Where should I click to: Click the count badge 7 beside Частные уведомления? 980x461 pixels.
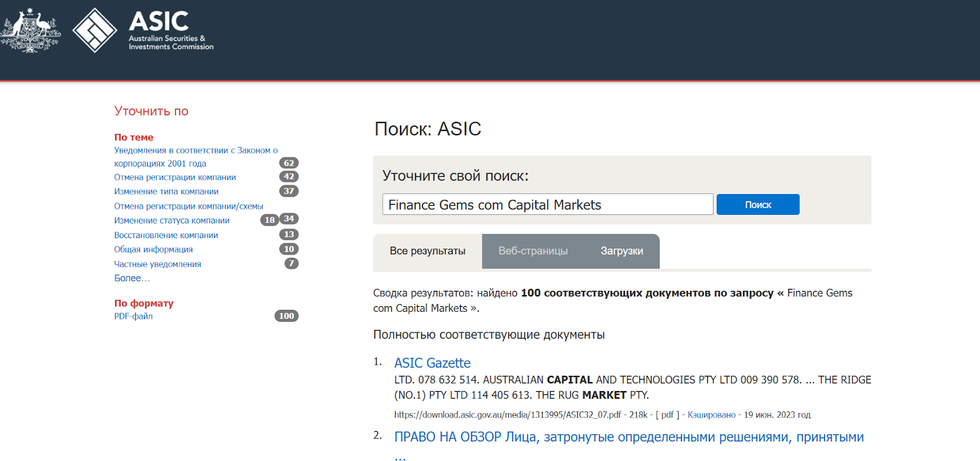(292, 263)
